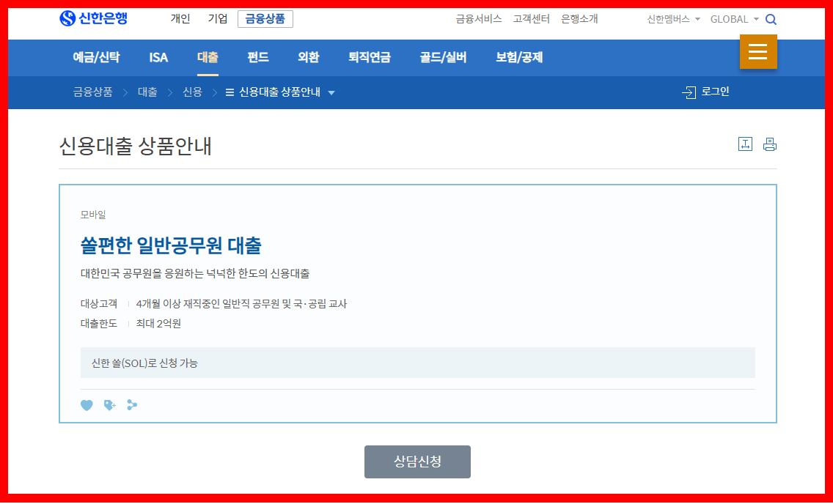Click the heart favorite icon

pos(87,405)
